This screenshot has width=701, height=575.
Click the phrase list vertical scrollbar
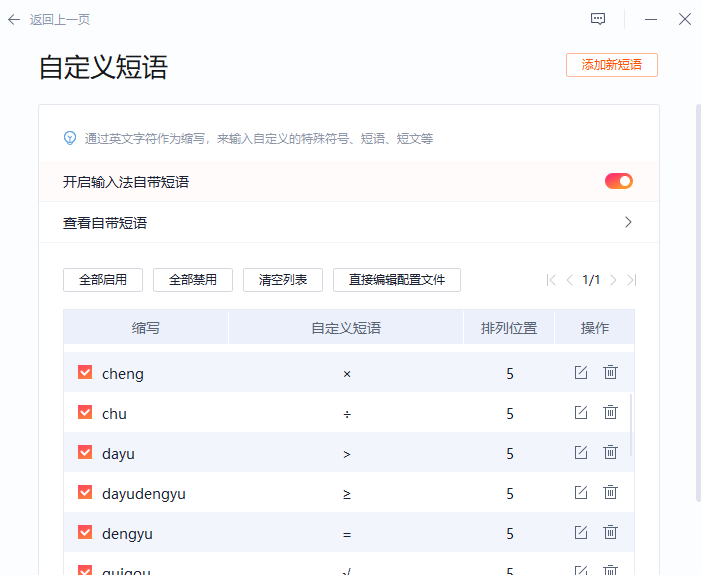630,425
